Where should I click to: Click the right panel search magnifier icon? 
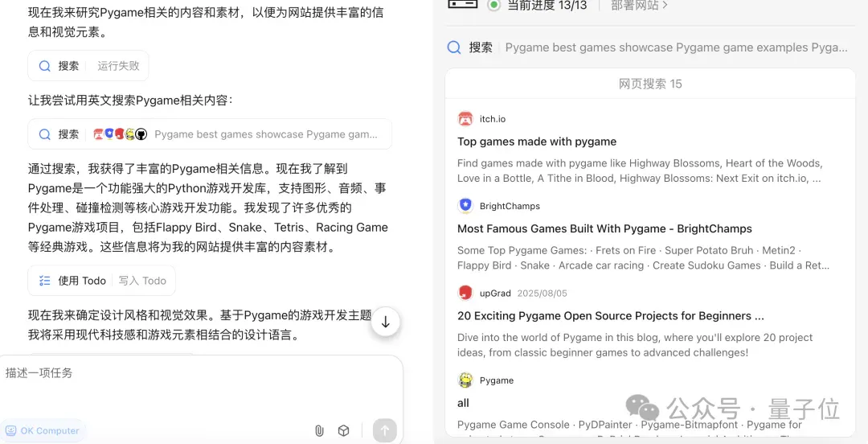[454, 47]
